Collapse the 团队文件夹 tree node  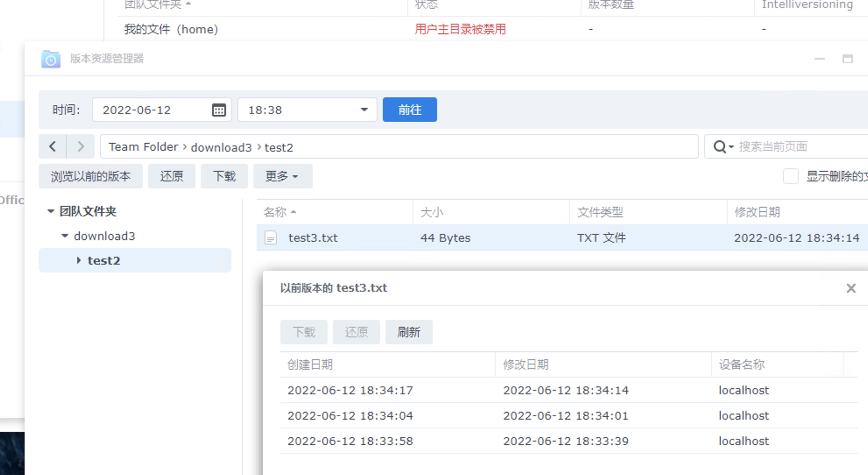coord(51,211)
